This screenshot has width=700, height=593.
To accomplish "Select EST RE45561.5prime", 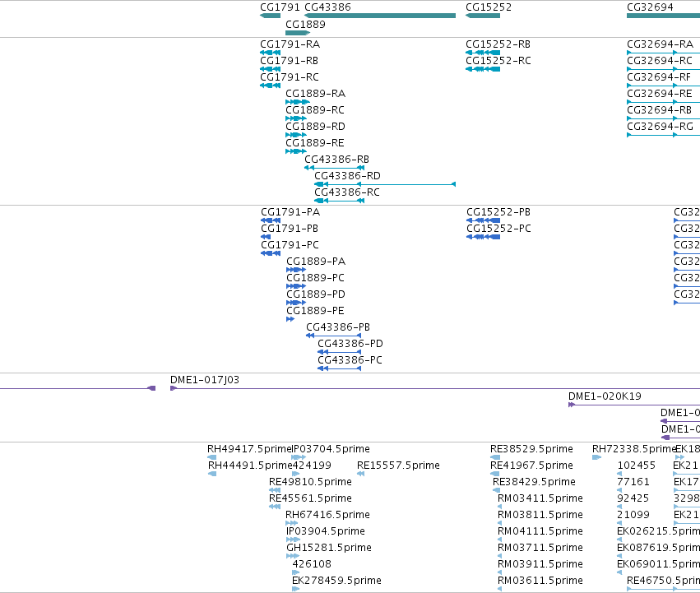I will [x=275, y=507].
